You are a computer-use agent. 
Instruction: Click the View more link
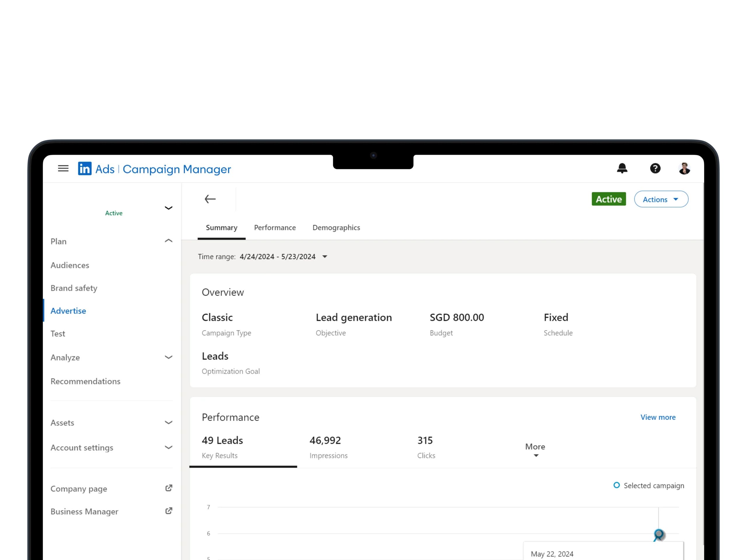(658, 417)
